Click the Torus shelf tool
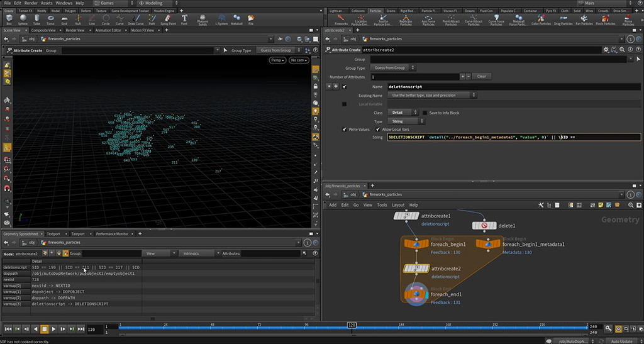The image size is (644, 344). pyautogui.click(x=50, y=19)
